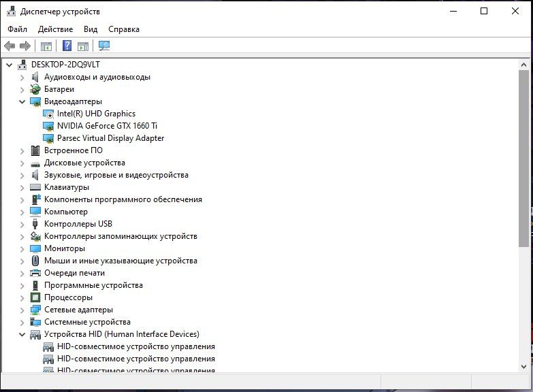Open the Действие menu
533x392 pixels.
point(55,29)
